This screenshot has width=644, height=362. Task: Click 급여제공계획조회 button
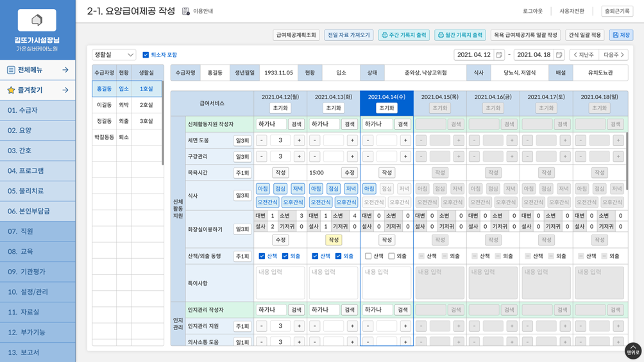(x=296, y=35)
